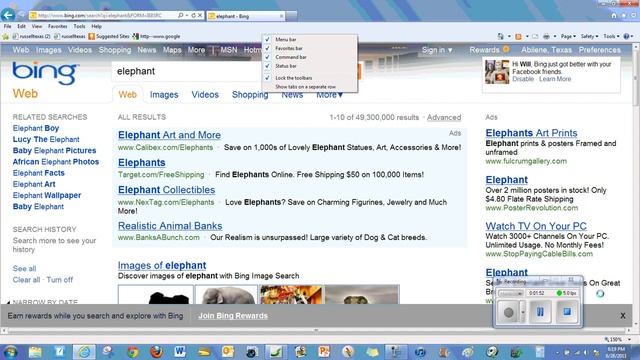Open the IE Home icon at top right

[614, 16]
